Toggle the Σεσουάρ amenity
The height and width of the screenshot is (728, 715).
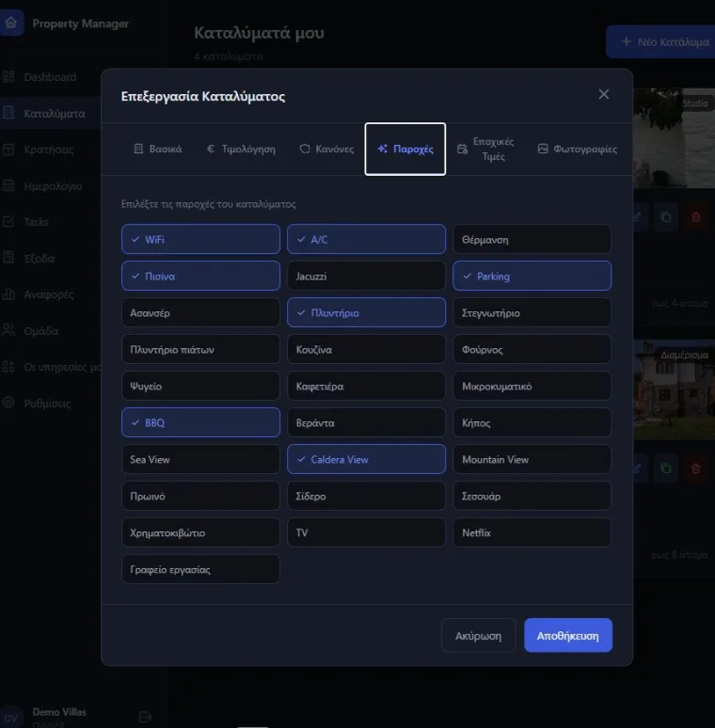click(532, 496)
